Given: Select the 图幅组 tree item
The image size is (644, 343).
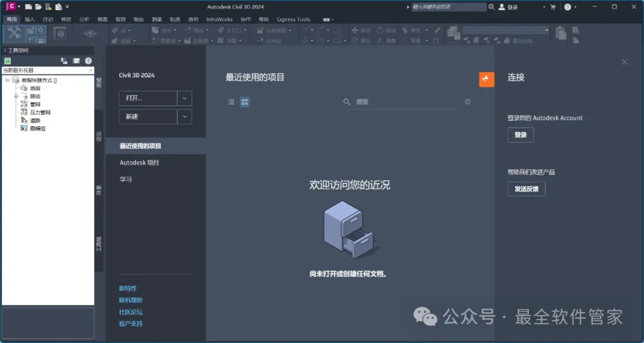Looking at the screenshot, I should pyautogui.click(x=38, y=129).
